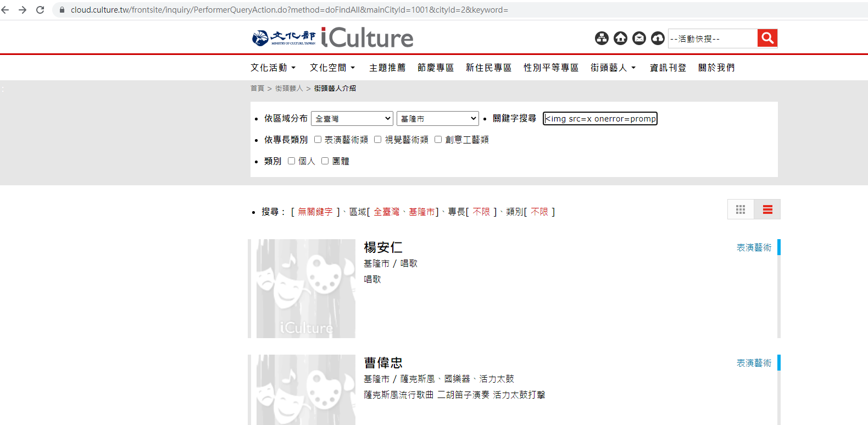868x425 pixels.
Task: Open the 基隆市 city dropdown
Action: click(438, 119)
